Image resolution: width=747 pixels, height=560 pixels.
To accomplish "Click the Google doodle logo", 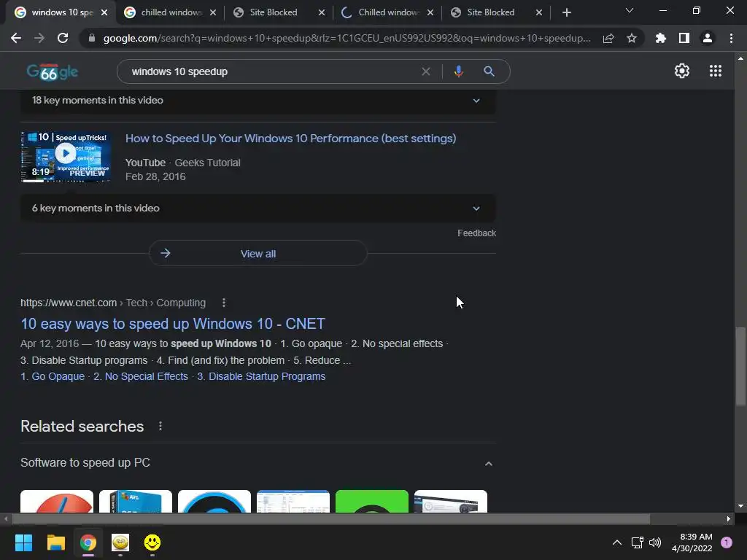I will (x=53, y=72).
